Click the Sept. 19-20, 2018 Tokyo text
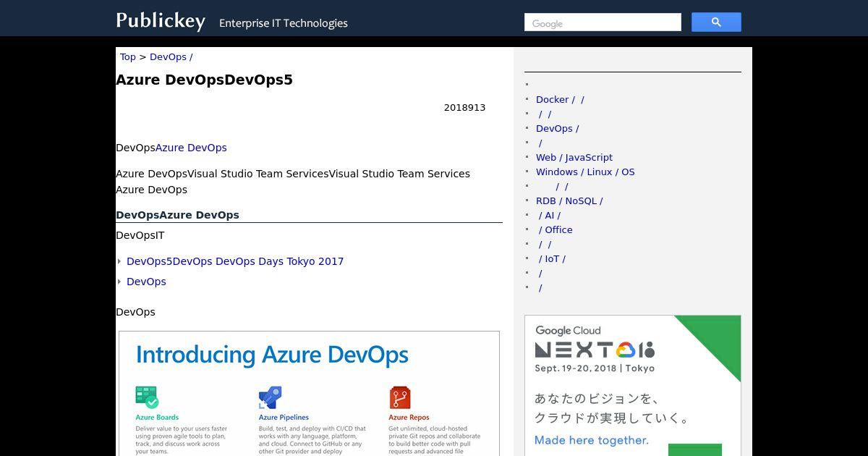This screenshot has width=868, height=456. [595, 368]
